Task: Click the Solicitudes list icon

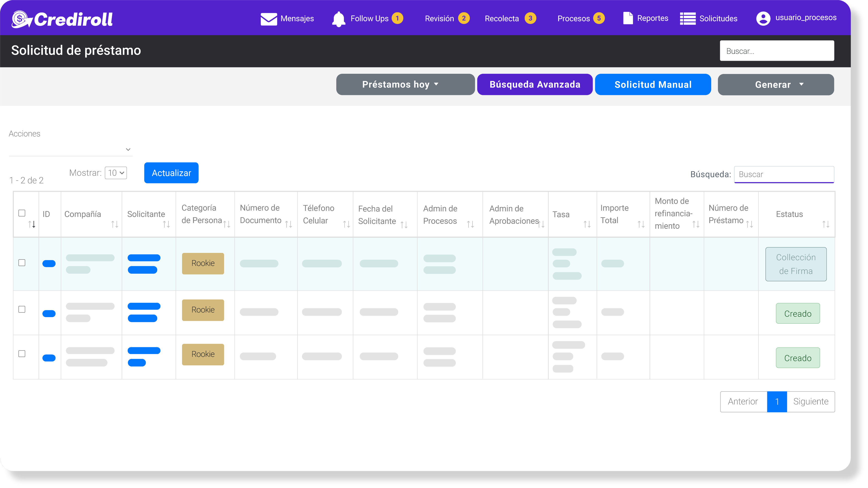Action: pyautogui.click(x=687, y=18)
